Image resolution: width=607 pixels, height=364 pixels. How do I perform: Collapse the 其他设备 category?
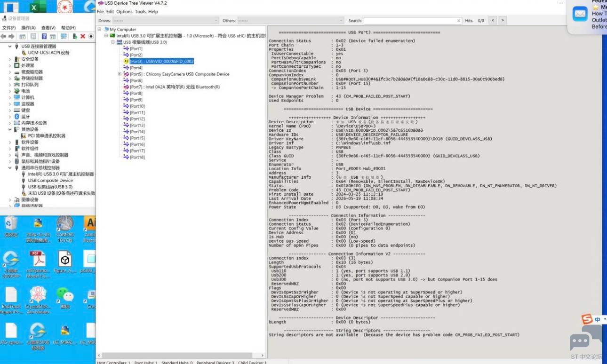pos(10,129)
